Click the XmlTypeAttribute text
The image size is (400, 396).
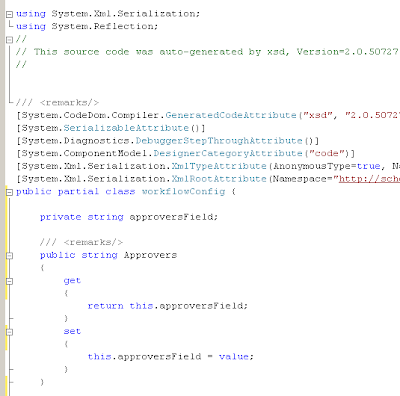[x=219, y=166]
